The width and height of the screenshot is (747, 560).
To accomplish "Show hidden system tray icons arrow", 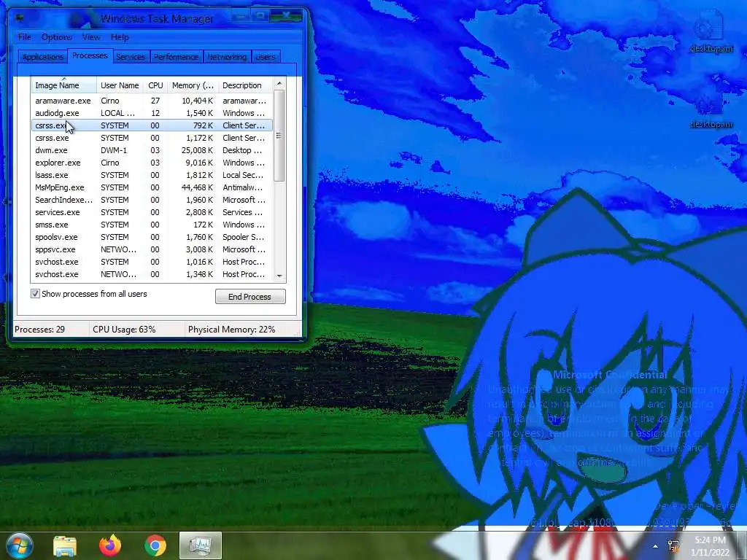I will coord(656,546).
